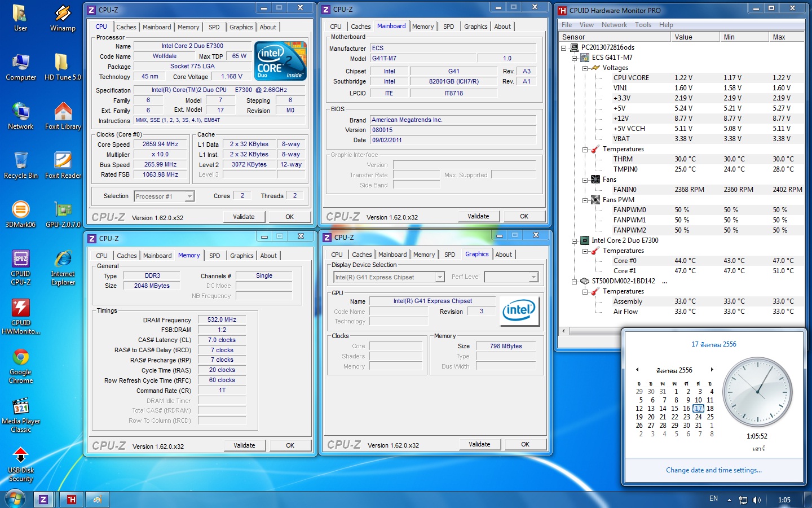Collapse the Voltages tree node
This screenshot has height=508, width=812.
(x=585, y=68)
